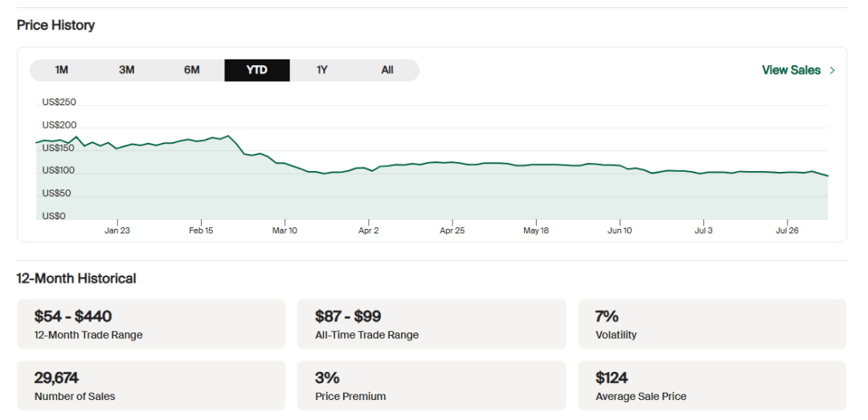The width and height of the screenshot is (868, 420).
Task: Click the 12-Month Trade Range card
Action: [x=151, y=324]
